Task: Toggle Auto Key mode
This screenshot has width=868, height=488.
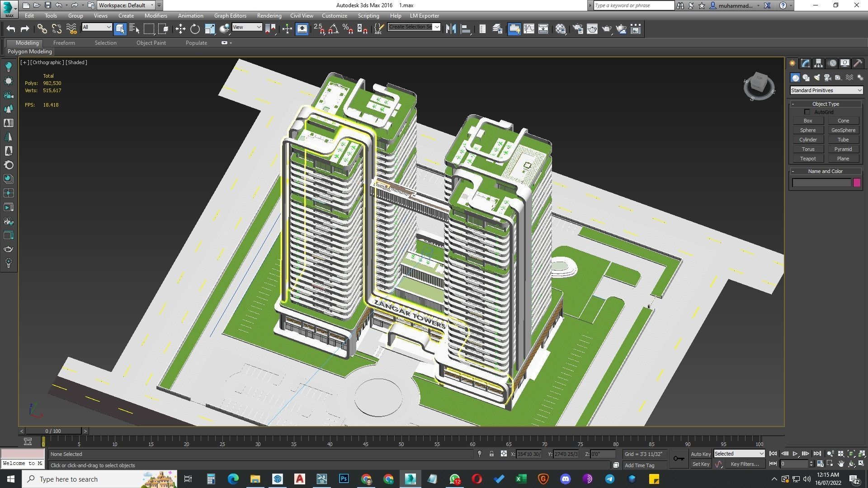Action: (x=701, y=454)
